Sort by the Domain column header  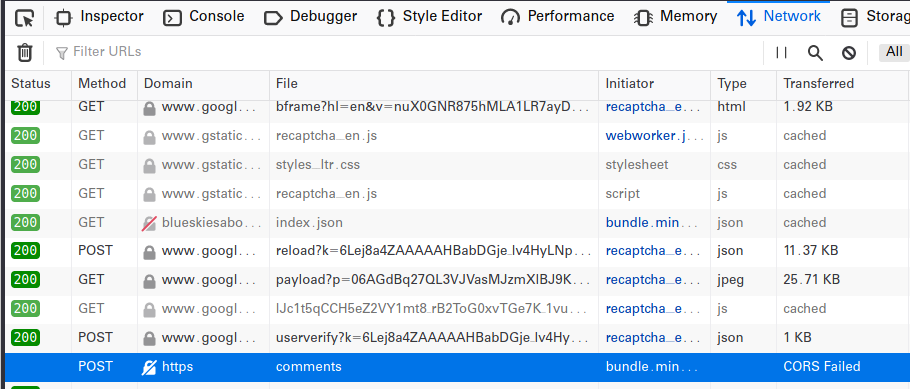[204, 84]
